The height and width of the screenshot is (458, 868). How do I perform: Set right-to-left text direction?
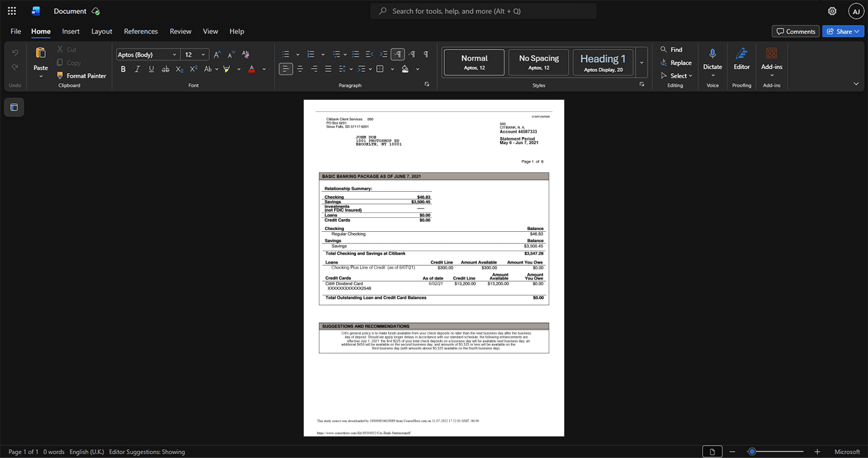click(412, 55)
